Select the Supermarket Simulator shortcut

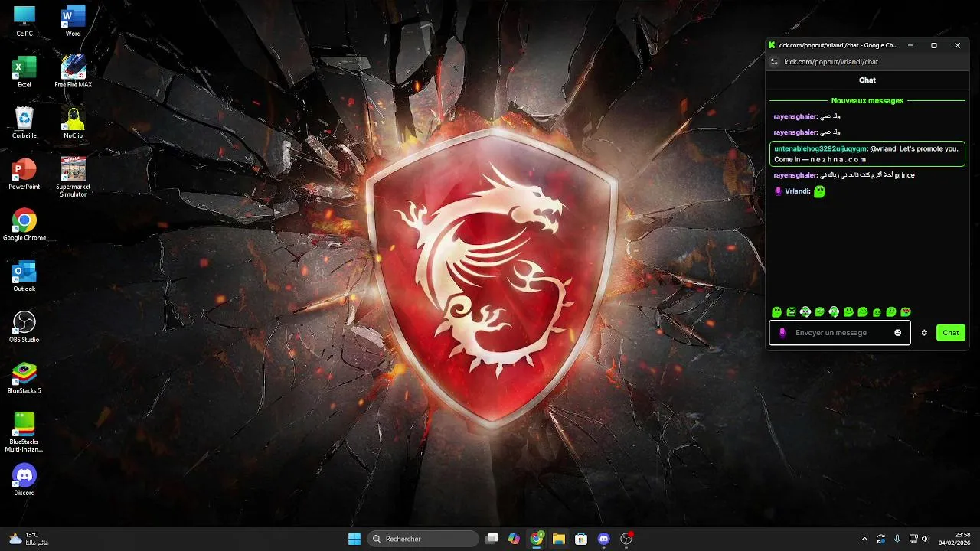pyautogui.click(x=73, y=178)
